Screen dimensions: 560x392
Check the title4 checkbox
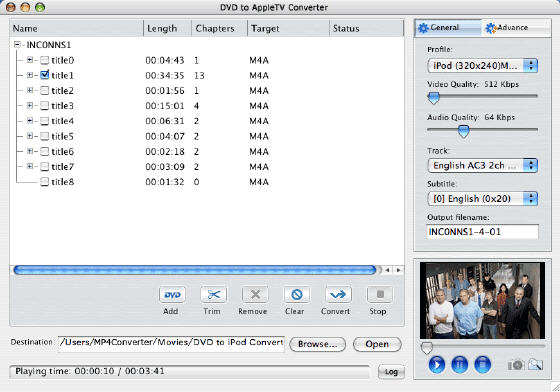pyautogui.click(x=44, y=121)
